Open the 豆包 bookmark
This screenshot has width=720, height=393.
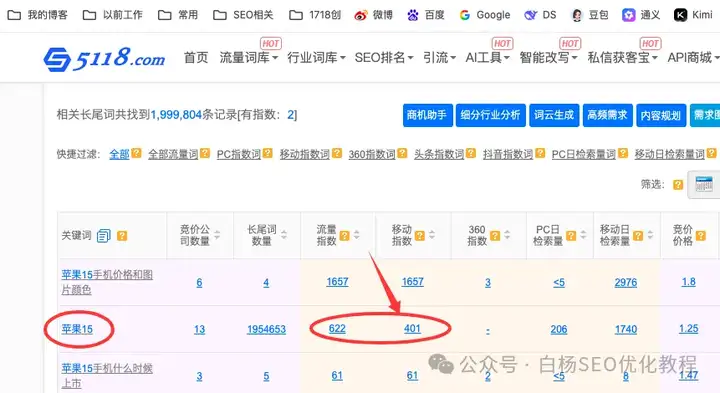[x=590, y=15]
